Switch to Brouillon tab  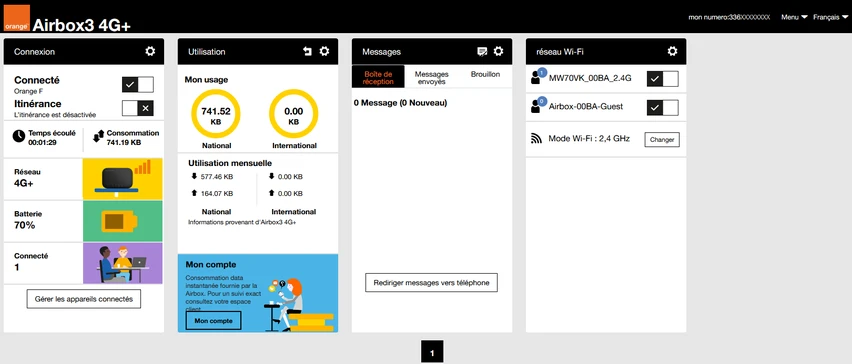tap(485, 74)
